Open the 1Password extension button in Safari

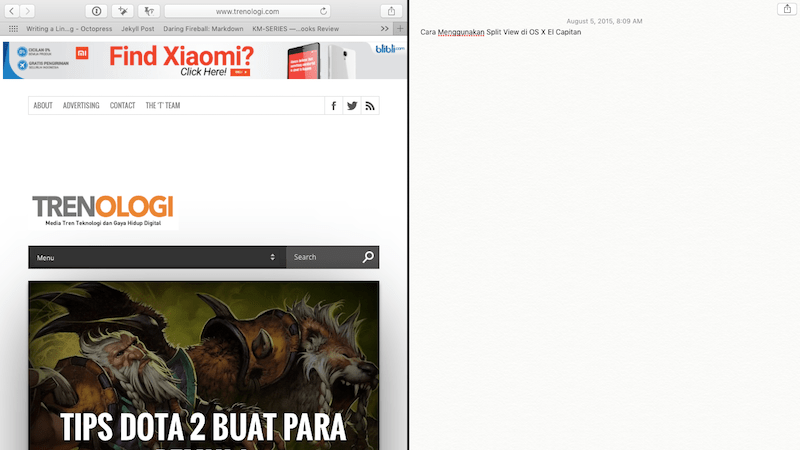click(96, 11)
